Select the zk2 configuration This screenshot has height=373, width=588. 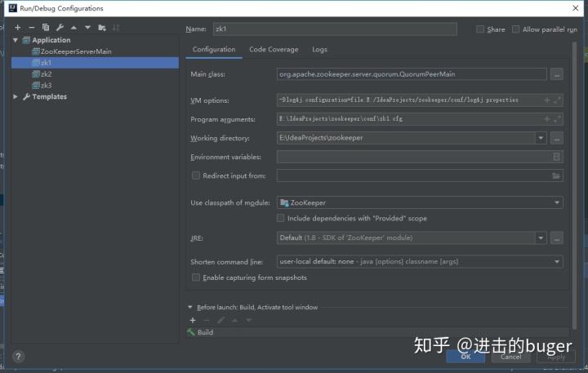pos(42,73)
